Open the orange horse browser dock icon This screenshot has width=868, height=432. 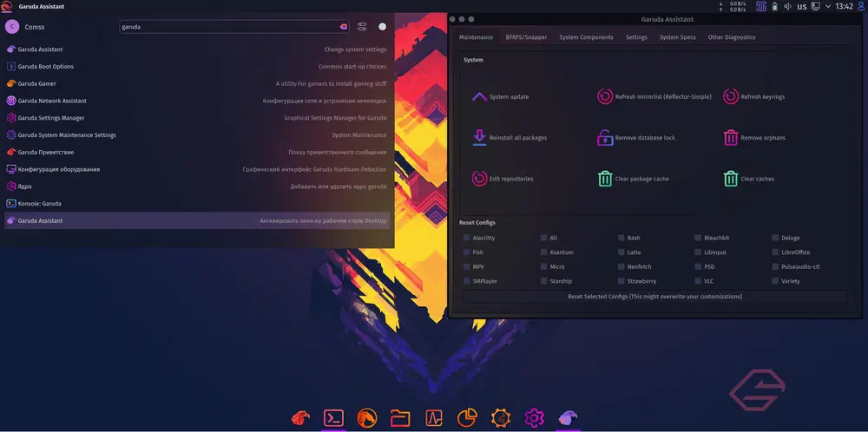point(367,417)
